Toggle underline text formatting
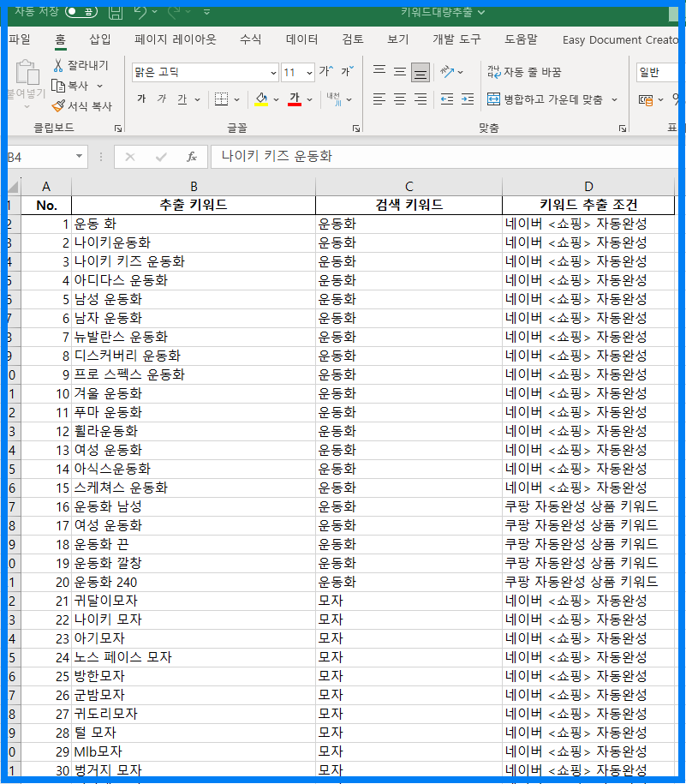Screen dimensions: 686x784 coord(182,99)
